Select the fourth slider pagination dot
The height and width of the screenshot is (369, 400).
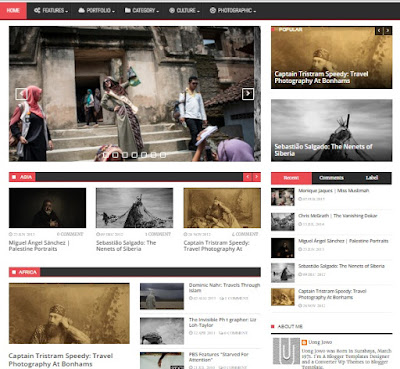click(x=134, y=155)
